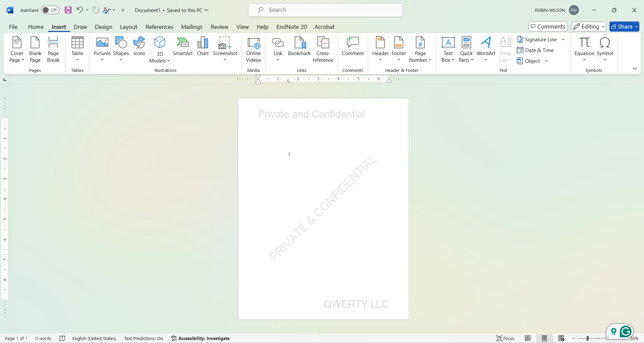Viewport: 644px width, 343px height.
Task: Open the EndNote 20 tab
Action: tap(291, 27)
